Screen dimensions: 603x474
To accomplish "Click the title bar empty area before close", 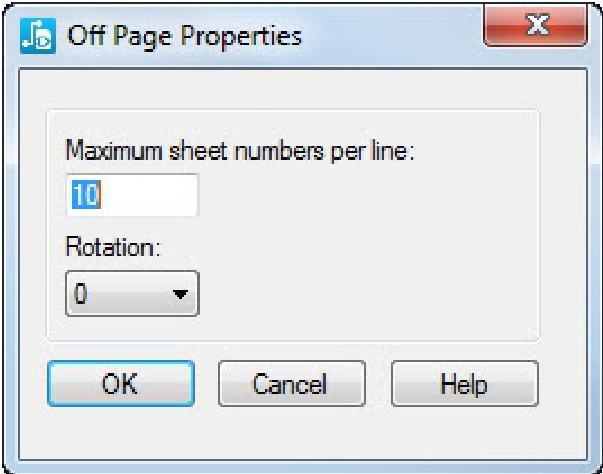I will point(400,36).
